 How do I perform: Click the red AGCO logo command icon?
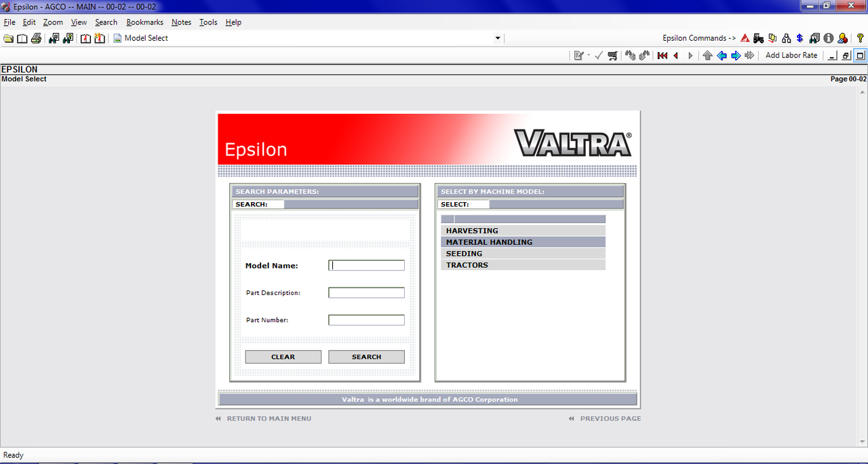coord(745,38)
